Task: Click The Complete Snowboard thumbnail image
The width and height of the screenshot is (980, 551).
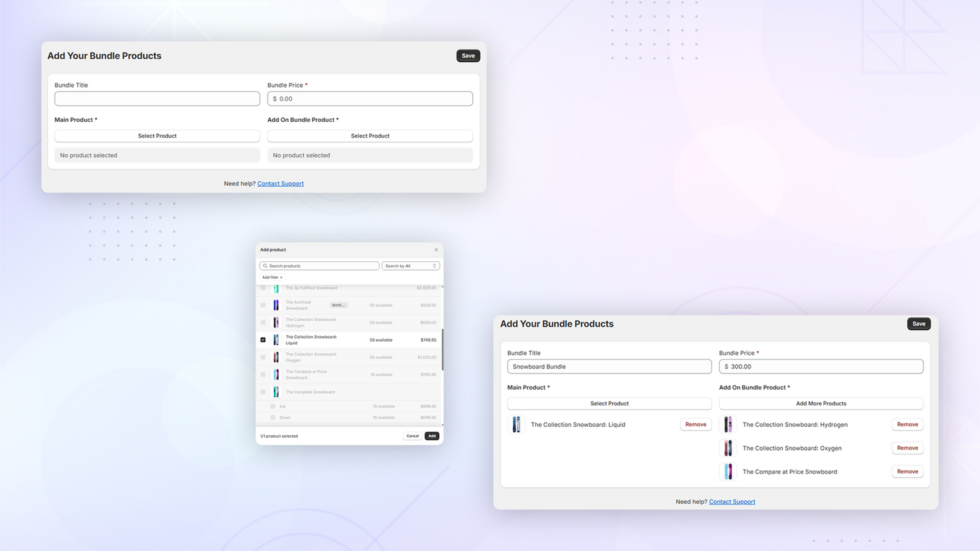Action: (276, 392)
